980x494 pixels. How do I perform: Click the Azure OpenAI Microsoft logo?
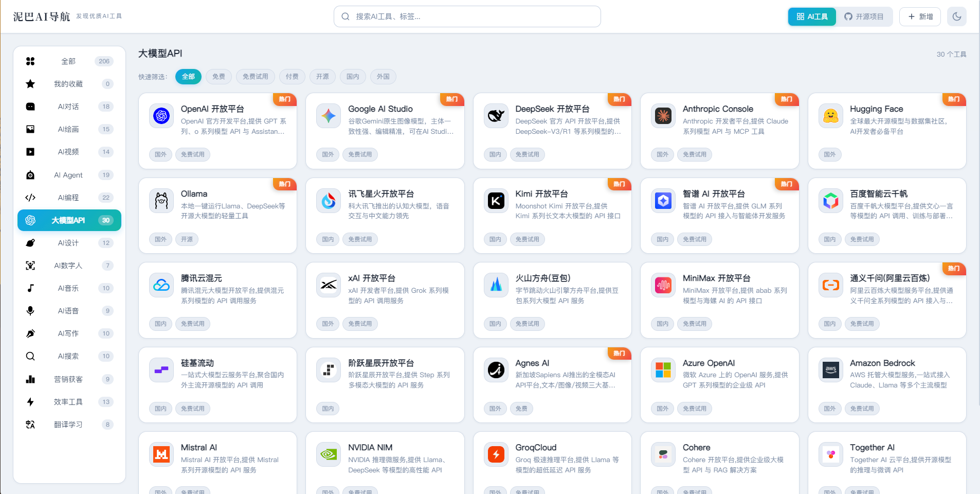coord(663,370)
